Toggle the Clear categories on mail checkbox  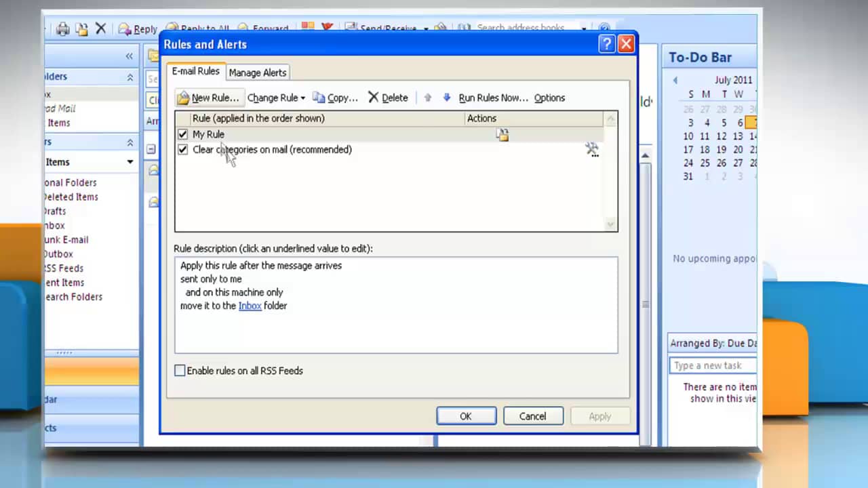182,149
